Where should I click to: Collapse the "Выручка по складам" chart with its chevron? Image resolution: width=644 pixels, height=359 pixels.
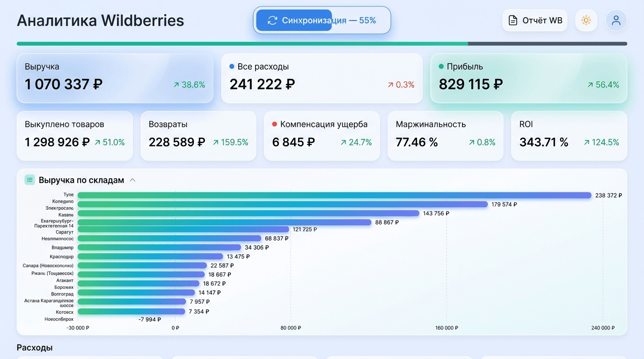132,179
